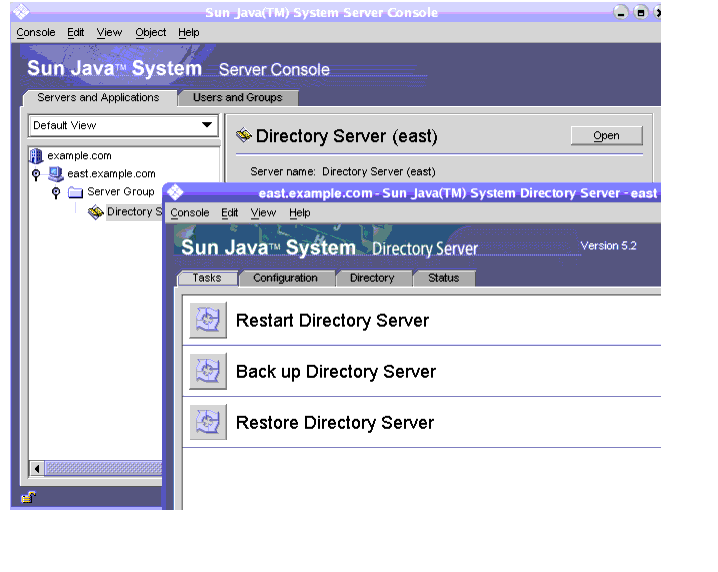The width and height of the screenshot is (718, 572).
Task: Open Edit menu in Server Console window
Action: 76,33
